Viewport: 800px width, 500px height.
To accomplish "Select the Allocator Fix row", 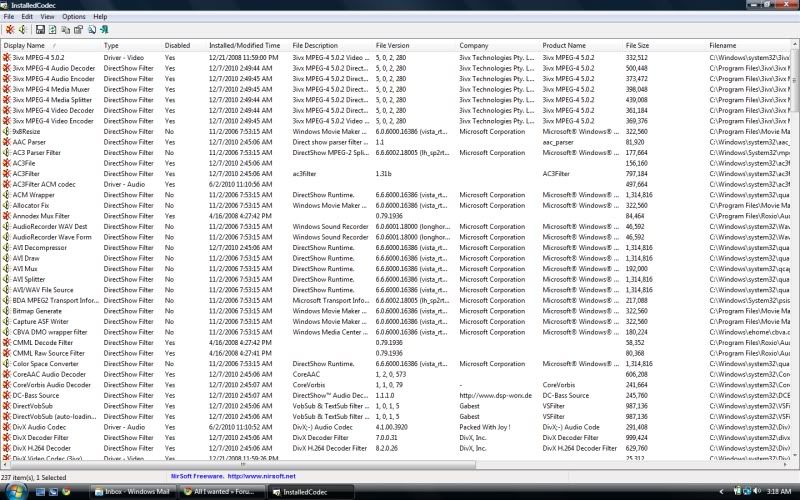I will pyautogui.click(x=395, y=206).
